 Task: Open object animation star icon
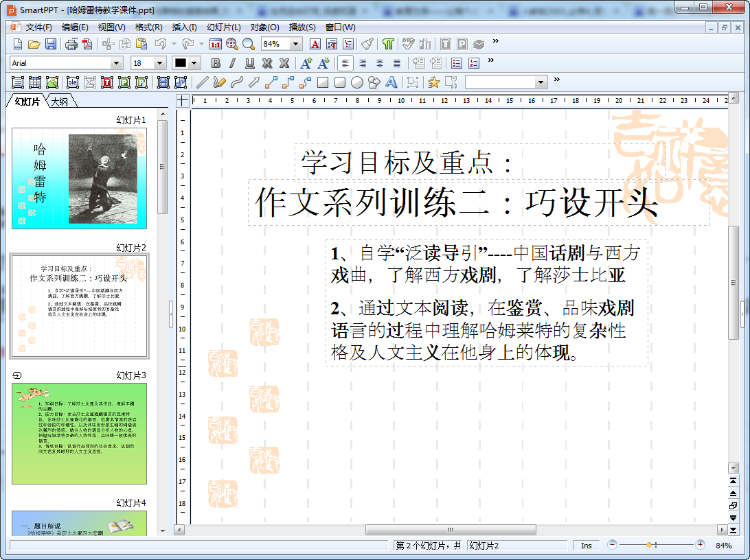434,82
